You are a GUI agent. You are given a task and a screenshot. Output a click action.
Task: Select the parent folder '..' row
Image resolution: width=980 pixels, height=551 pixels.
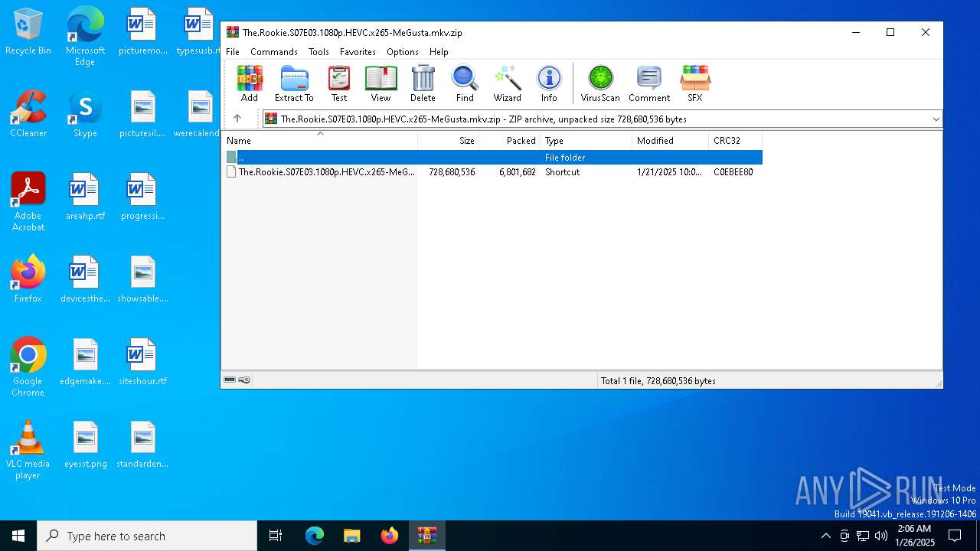[x=492, y=157]
